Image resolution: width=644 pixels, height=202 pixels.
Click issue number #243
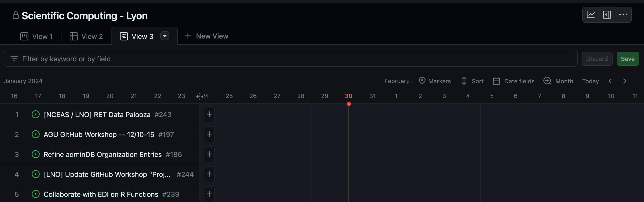pyautogui.click(x=163, y=115)
